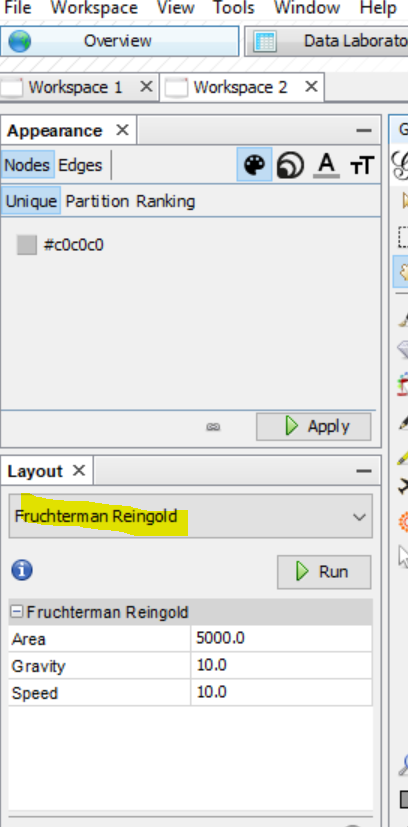Open the #c0c0c0 color swatch

click(x=27, y=245)
